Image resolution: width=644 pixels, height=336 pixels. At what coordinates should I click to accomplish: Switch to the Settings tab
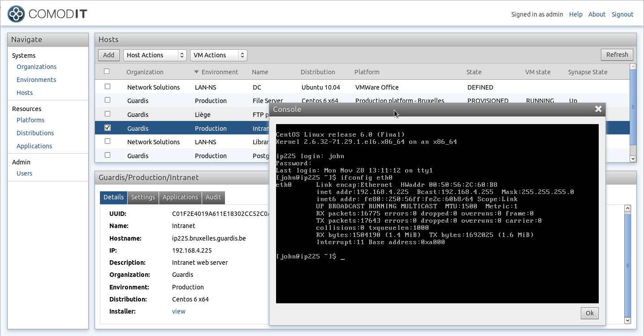tap(143, 198)
